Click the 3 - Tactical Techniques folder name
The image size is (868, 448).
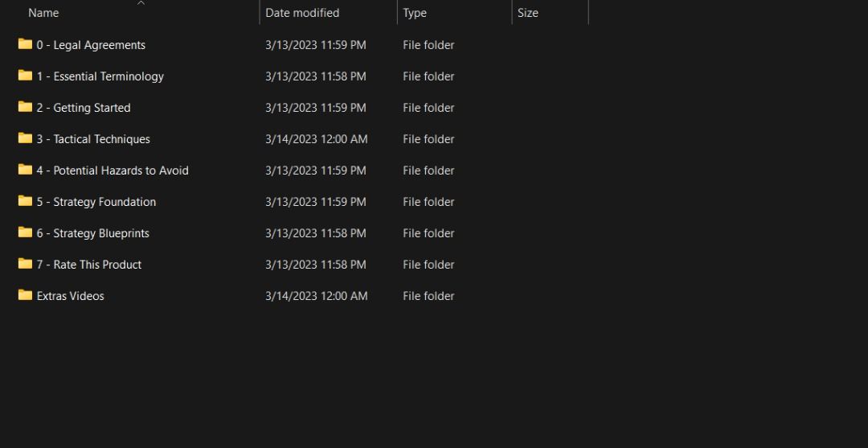click(93, 139)
